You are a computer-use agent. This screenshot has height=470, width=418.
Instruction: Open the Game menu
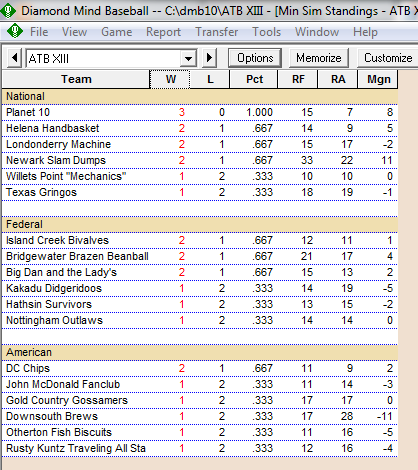(x=117, y=32)
